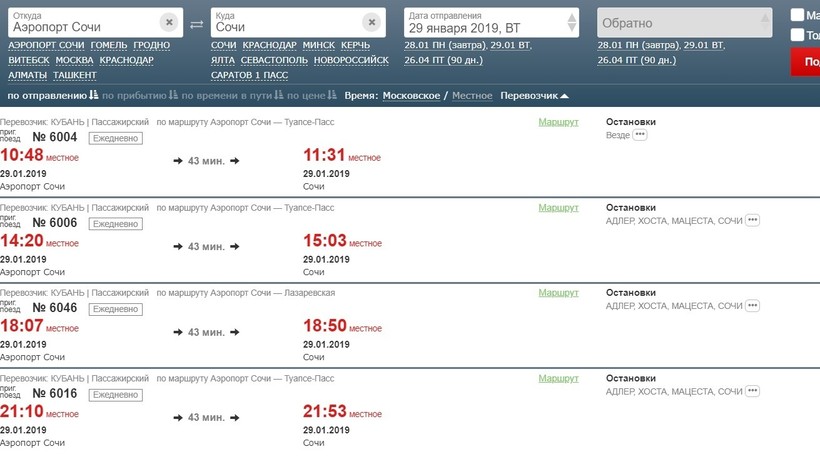The width and height of the screenshot is (820, 459).
Task: Switch time display to Московское
Action: coord(411,96)
